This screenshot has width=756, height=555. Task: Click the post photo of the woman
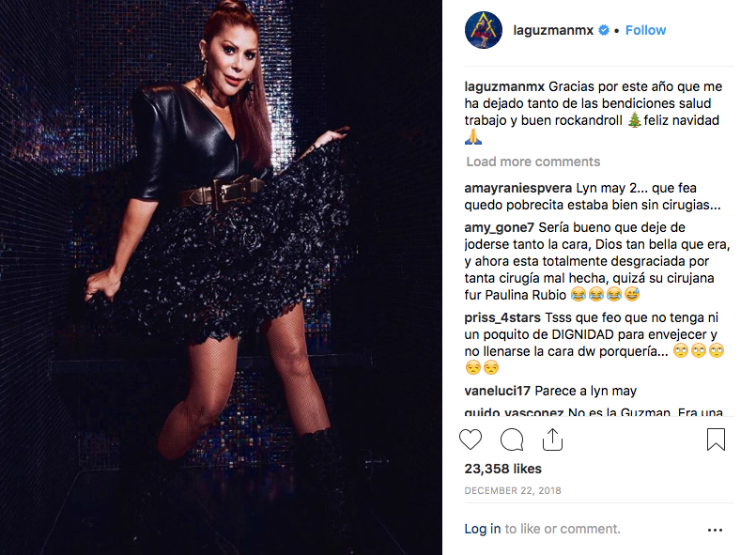[221, 277]
